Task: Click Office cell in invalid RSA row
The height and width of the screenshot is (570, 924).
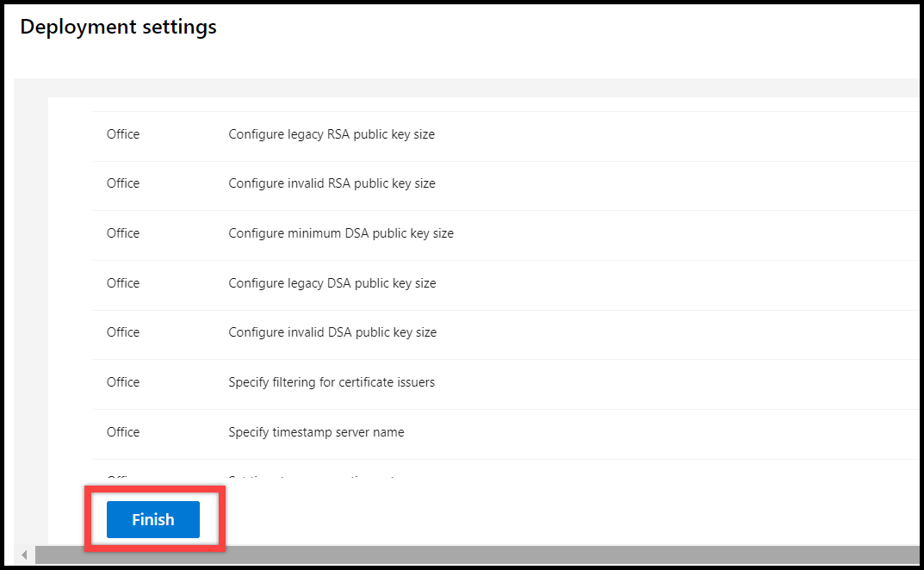Action: [x=123, y=183]
